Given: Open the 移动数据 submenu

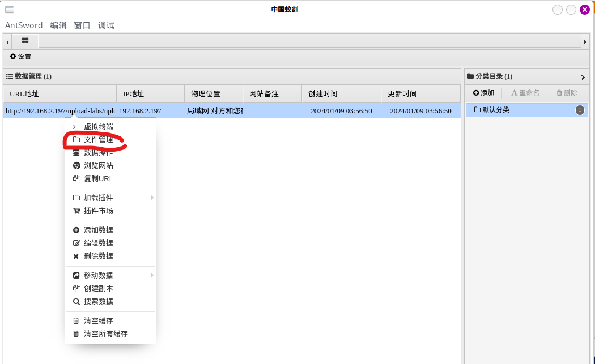Looking at the screenshot, I should (110, 275).
